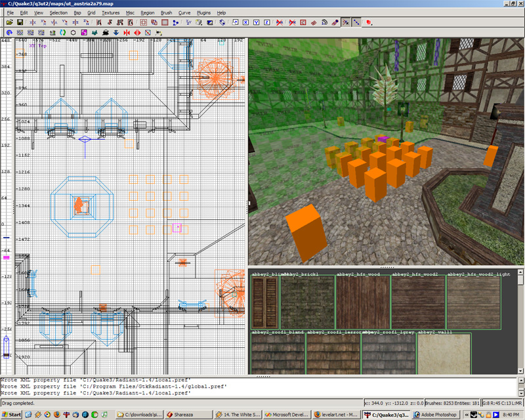Switch to Microsoft Development taskbar window
The image size is (525, 420).
287,415
